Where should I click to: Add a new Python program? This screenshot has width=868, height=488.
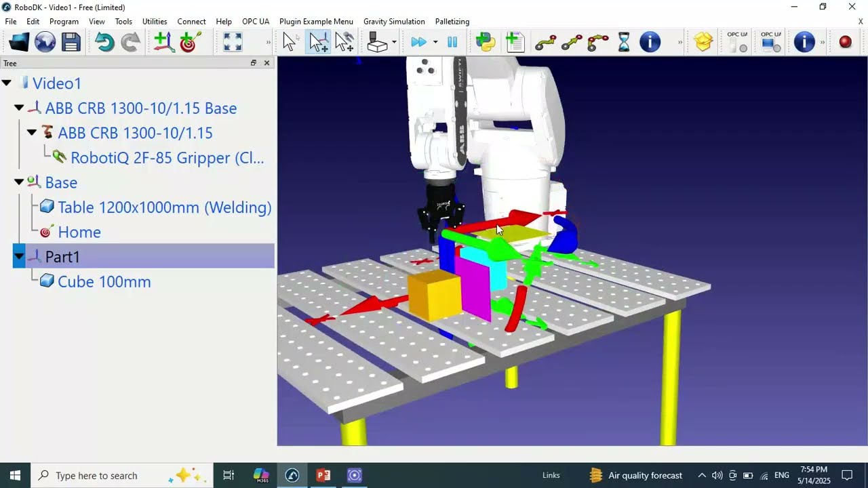click(x=486, y=42)
